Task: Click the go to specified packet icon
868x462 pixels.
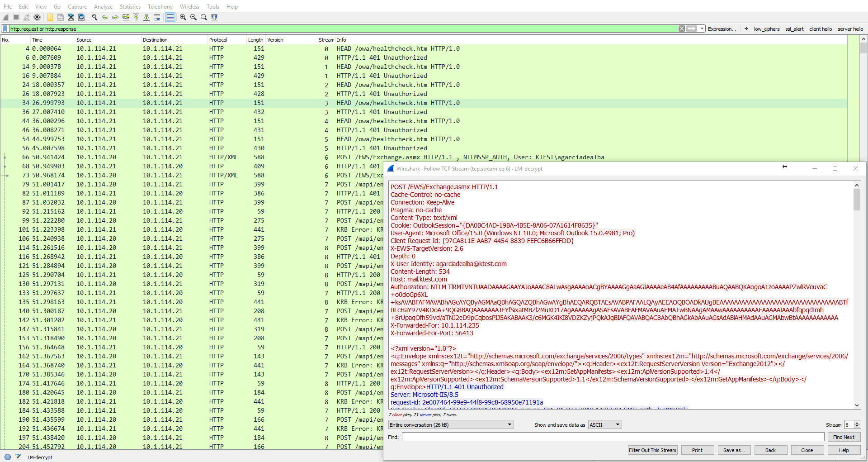Action: [126, 17]
